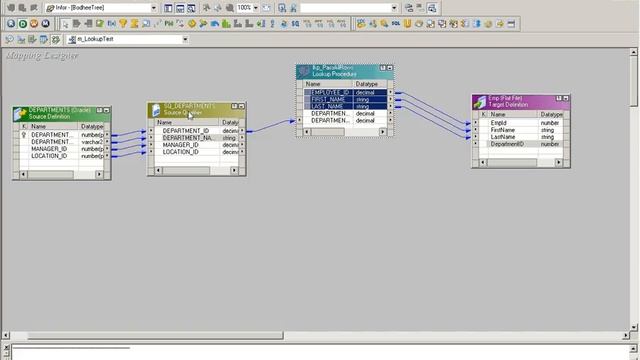Click workspace vertical scrollbar up arrow
640x360 pixels.
633,52
